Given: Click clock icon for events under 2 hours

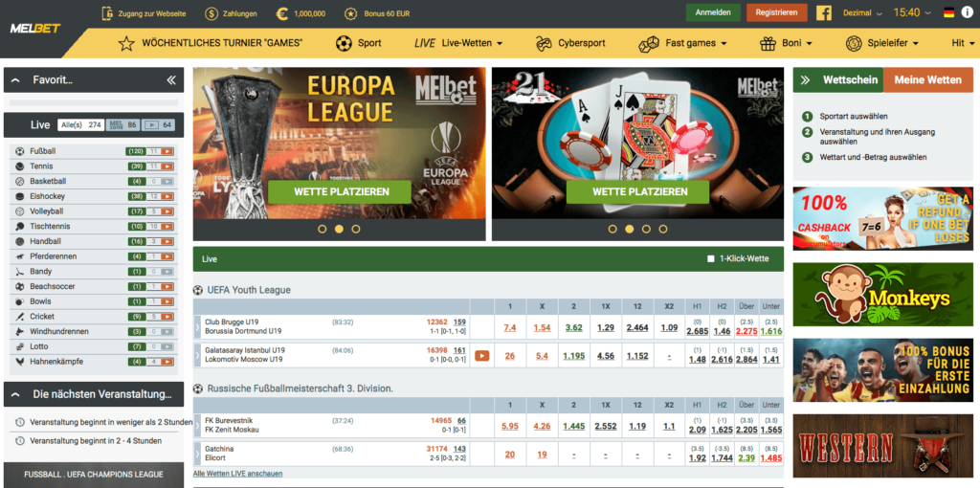Looking at the screenshot, I should 19,422.
